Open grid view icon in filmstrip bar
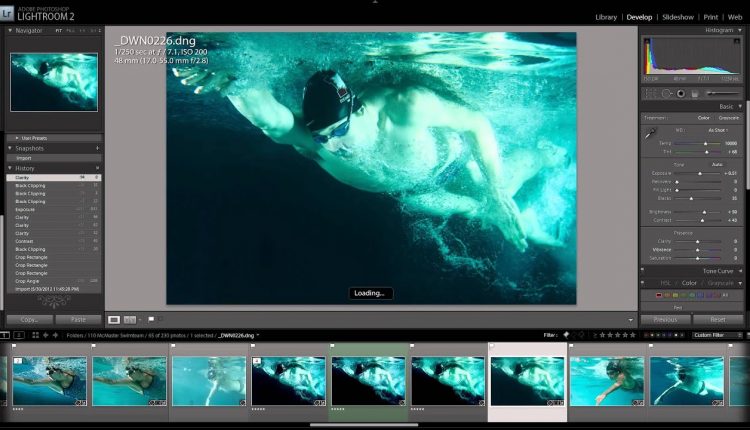The width and height of the screenshot is (750, 430). coord(35,335)
